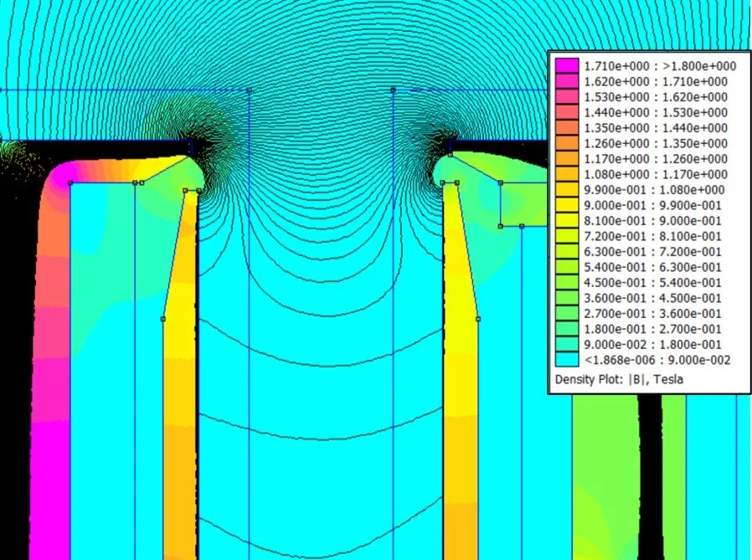Image resolution: width=752 pixels, height=560 pixels.
Task: Click the node marker atop the left pole edge
Action: coord(134,182)
